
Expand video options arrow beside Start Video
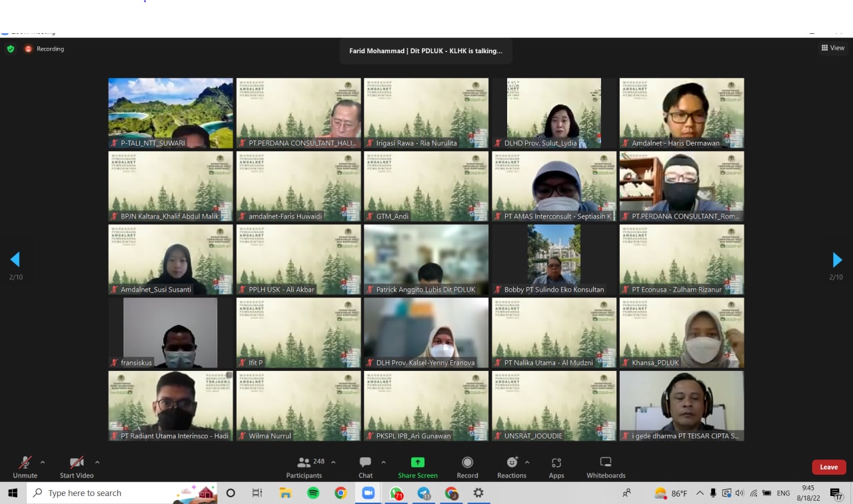(97, 462)
